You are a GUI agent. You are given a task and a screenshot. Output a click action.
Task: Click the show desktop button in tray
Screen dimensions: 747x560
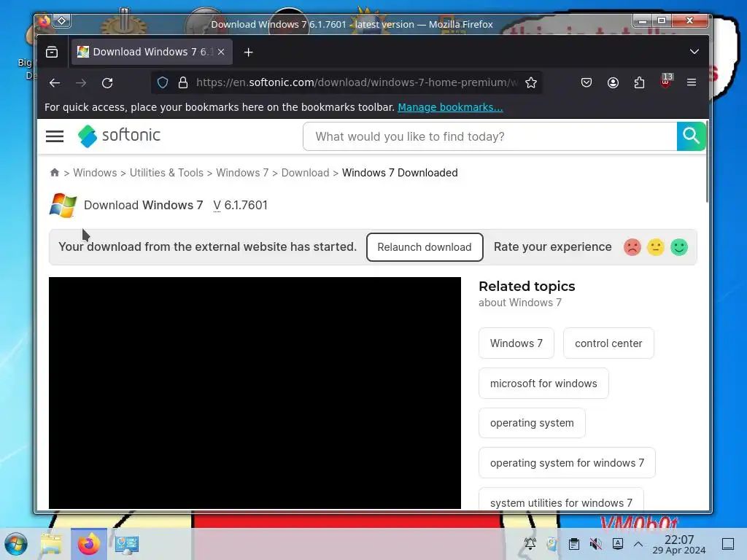(x=728, y=543)
